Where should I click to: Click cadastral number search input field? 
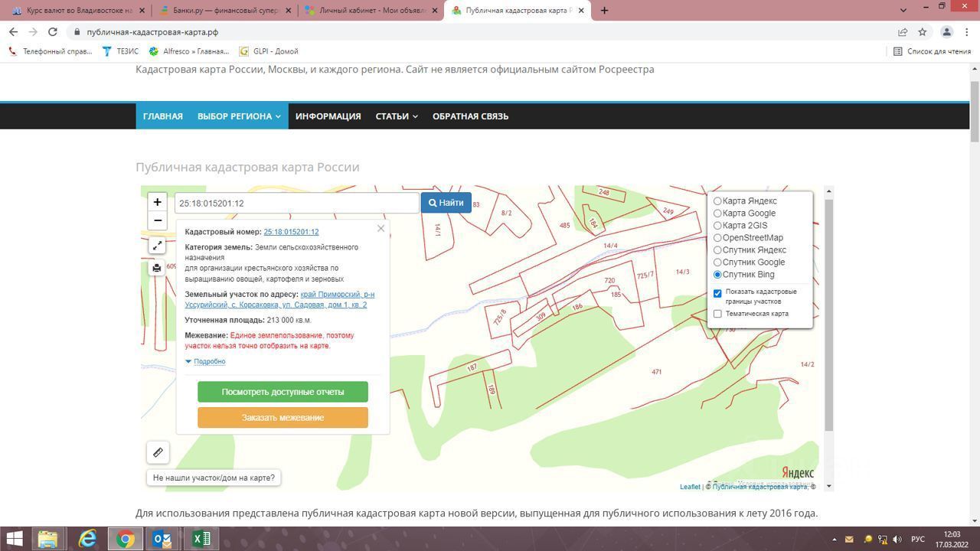pyautogui.click(x=296, y=203)
